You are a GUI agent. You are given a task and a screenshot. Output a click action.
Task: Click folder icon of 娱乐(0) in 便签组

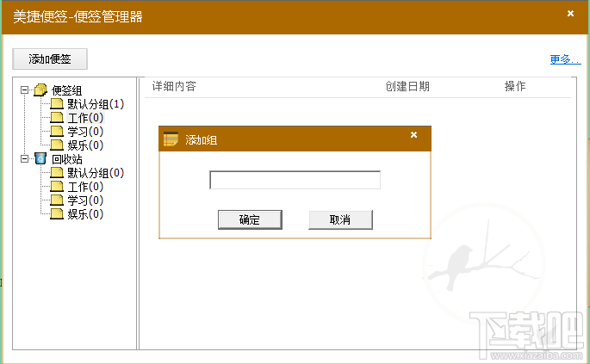tap(57, 145)
